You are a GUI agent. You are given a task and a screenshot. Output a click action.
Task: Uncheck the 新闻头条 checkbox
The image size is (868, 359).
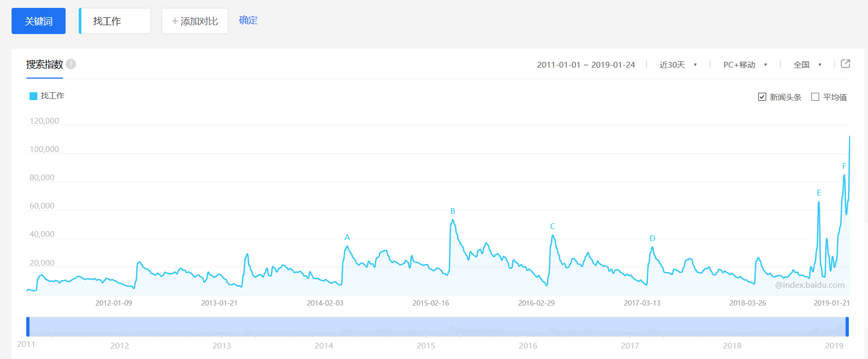[x=762, y=97]
